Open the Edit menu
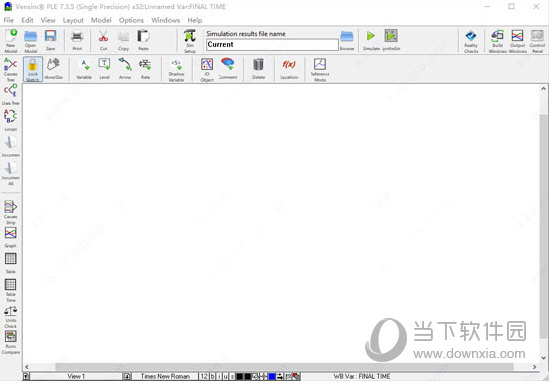 (27, 20)
